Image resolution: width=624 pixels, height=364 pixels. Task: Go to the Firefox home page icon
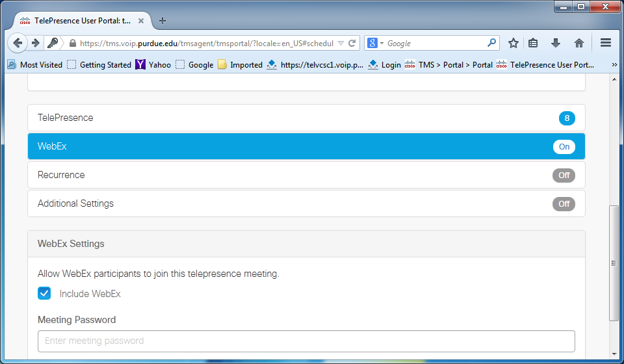tap(578, 43)
